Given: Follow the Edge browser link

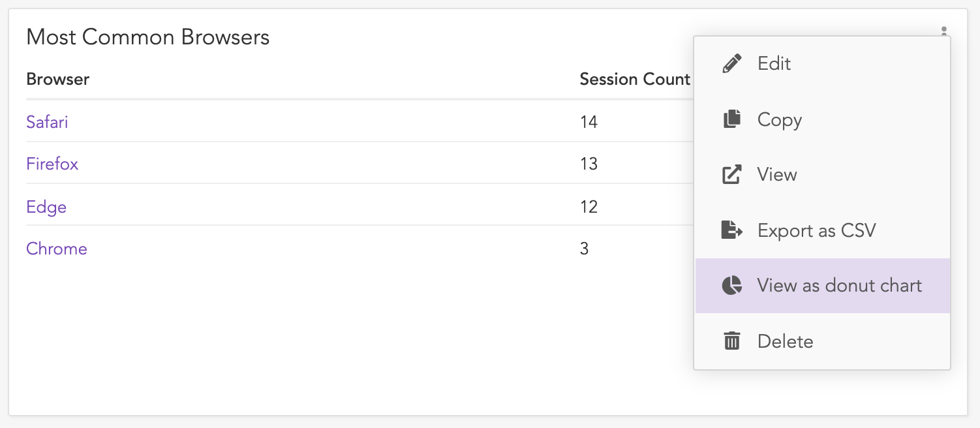Looking at the screenshot, I should tap(46, 207).
